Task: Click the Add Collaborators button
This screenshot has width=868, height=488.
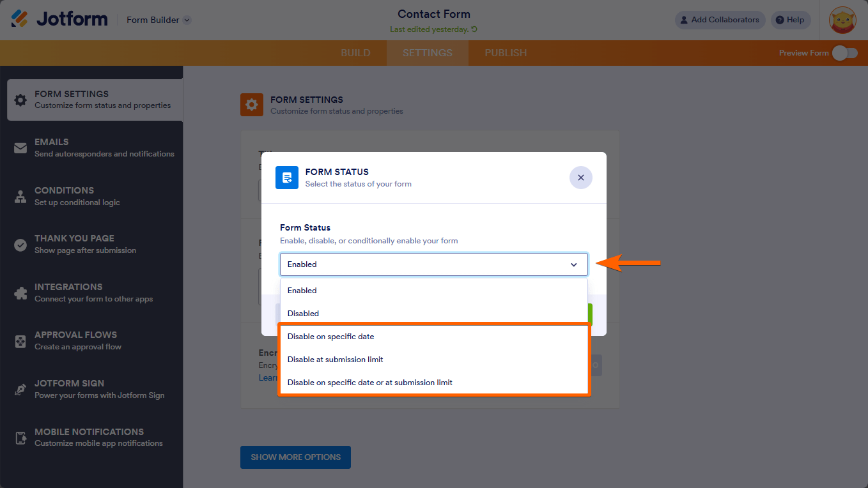Action: pos(720,20)
